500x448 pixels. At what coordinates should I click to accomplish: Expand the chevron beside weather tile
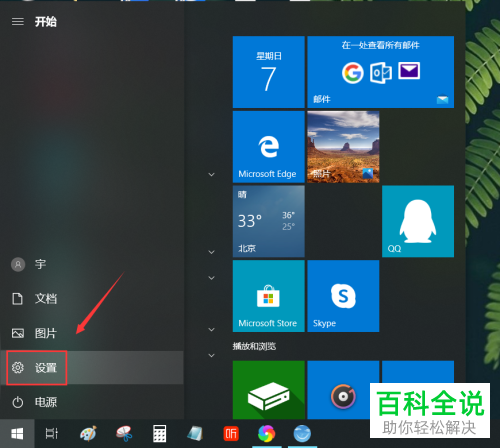click(x=211, y=252)
